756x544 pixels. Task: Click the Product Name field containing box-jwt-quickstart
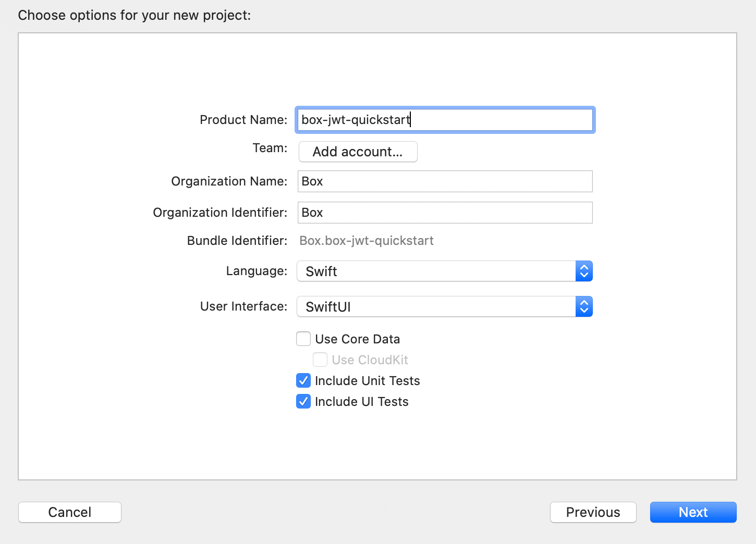pos(445,120)
